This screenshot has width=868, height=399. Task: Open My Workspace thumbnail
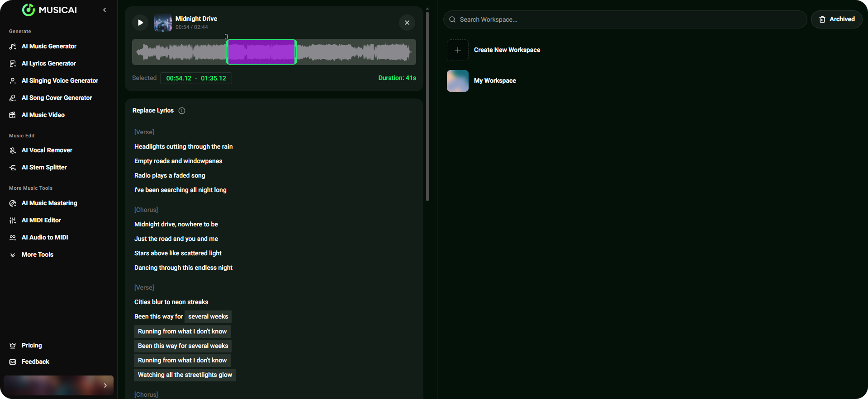458,81
